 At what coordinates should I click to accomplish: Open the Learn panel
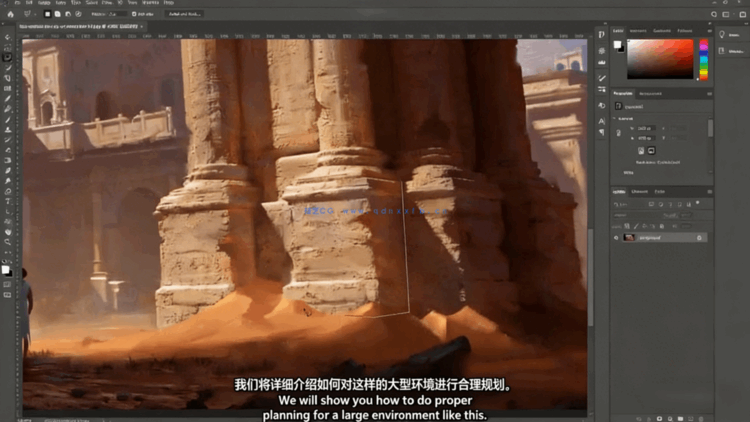click(728, 34)
